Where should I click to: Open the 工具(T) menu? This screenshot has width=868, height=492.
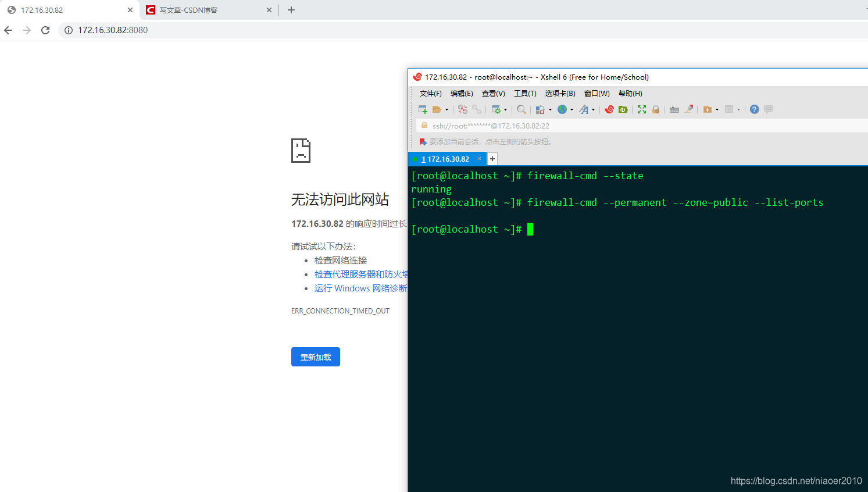(x=525, y=94)
